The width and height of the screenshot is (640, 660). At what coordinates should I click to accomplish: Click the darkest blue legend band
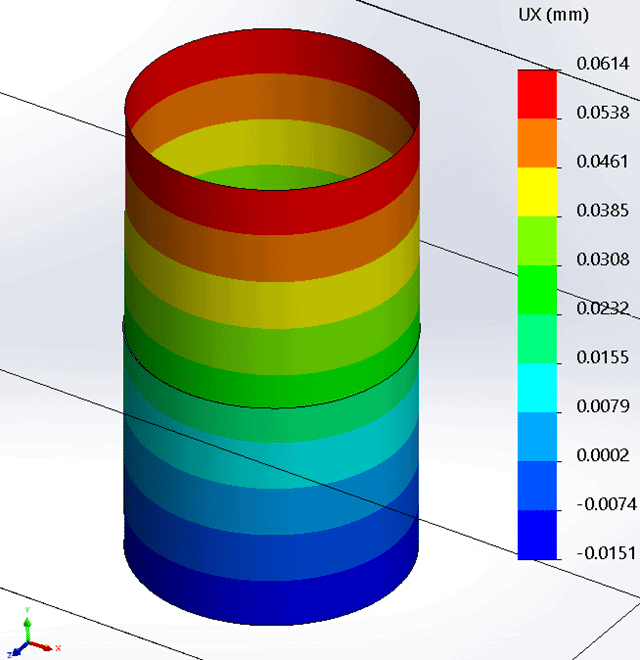point(537,535)
